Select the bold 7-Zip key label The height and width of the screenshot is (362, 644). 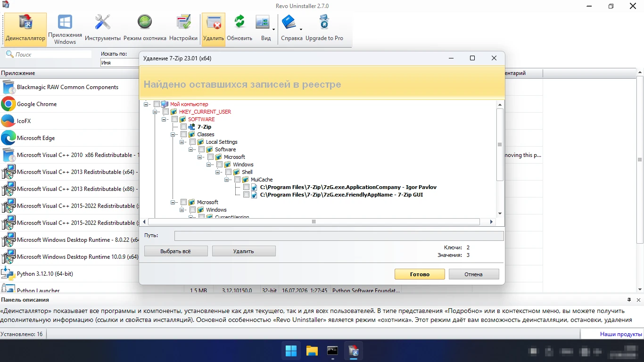pyautogui.click(x=204, y=127)
